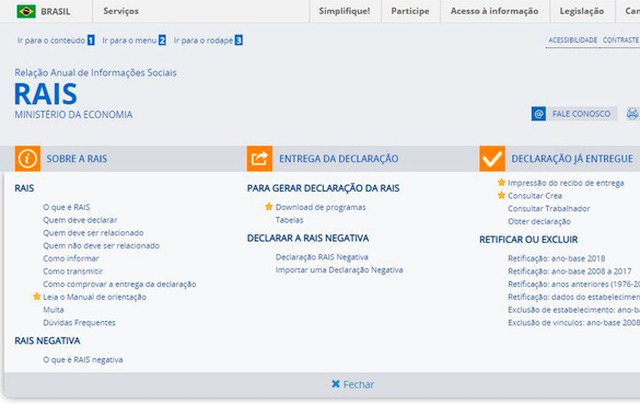Open the Declaração RAIS Negativa link
This screenshot has width=640, height=404.
pos(308,257)
